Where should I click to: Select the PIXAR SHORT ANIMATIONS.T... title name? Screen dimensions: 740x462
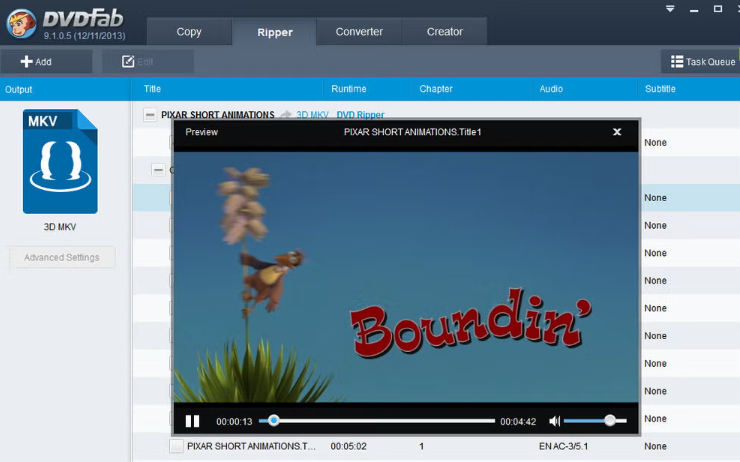pos(251,446)
